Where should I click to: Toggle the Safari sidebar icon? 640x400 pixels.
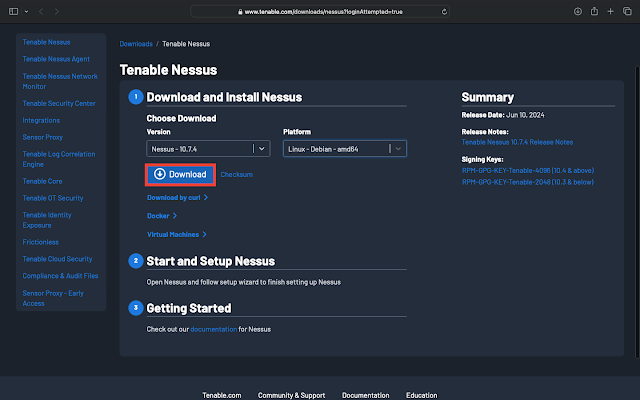click(13, 11)
